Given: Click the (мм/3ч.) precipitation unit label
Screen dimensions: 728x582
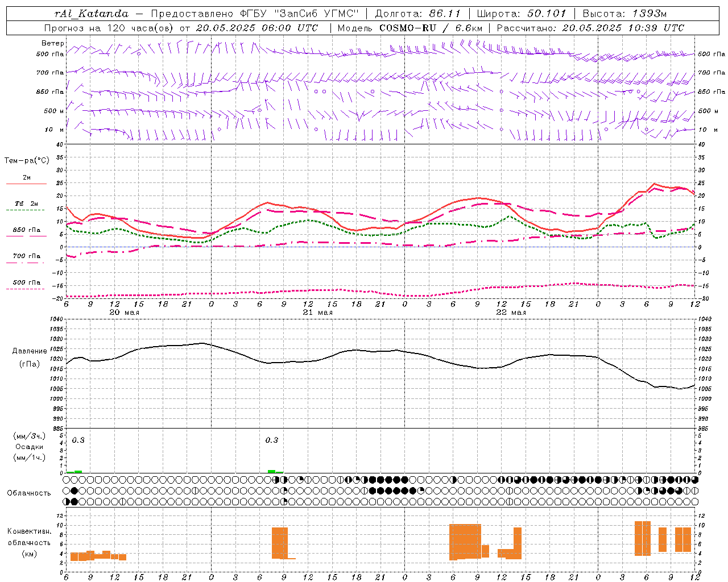Looking at the screenshot, I should click(x=30, y=436).
